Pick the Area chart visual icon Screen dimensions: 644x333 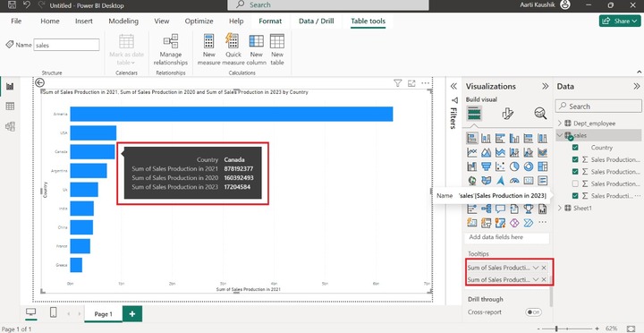coord(487,152)
